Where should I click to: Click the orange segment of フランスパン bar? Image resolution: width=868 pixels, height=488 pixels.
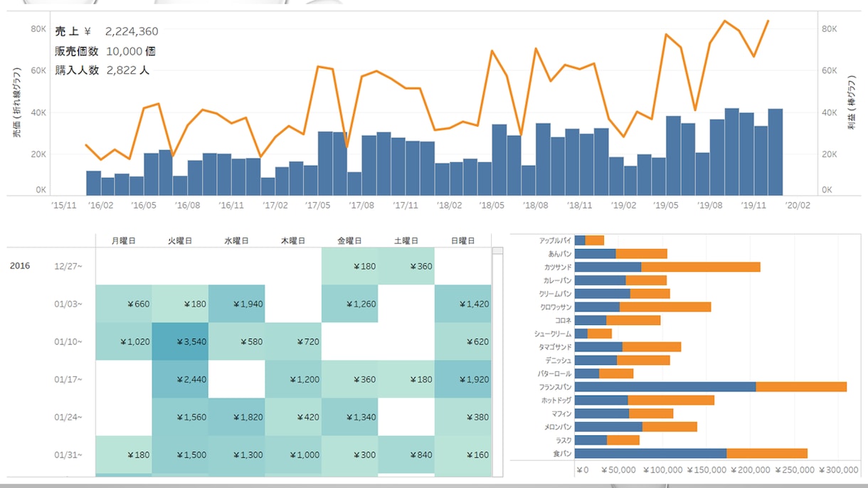[801, 387]
